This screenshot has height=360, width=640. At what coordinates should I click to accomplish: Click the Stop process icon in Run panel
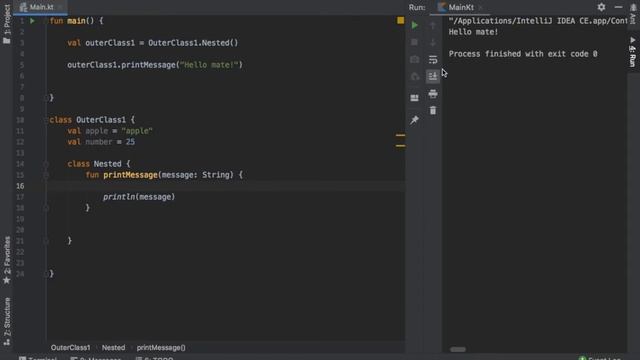tap(415, 42)
